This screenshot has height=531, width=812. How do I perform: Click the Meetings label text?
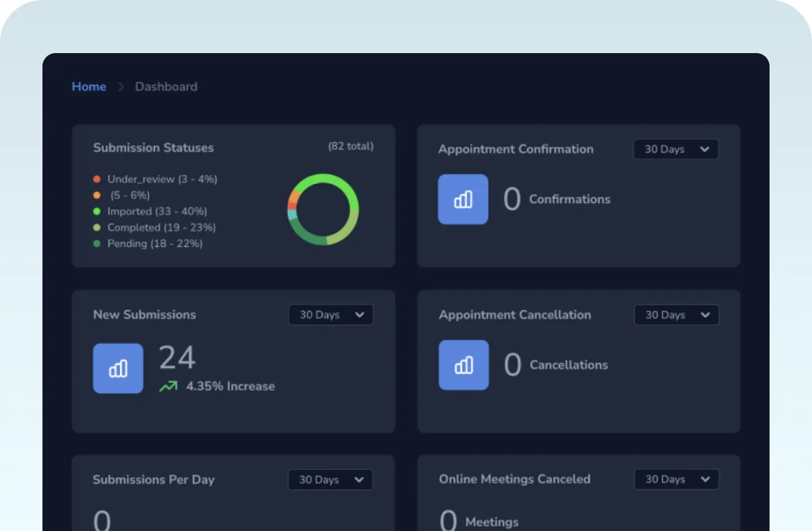(492, 522)
